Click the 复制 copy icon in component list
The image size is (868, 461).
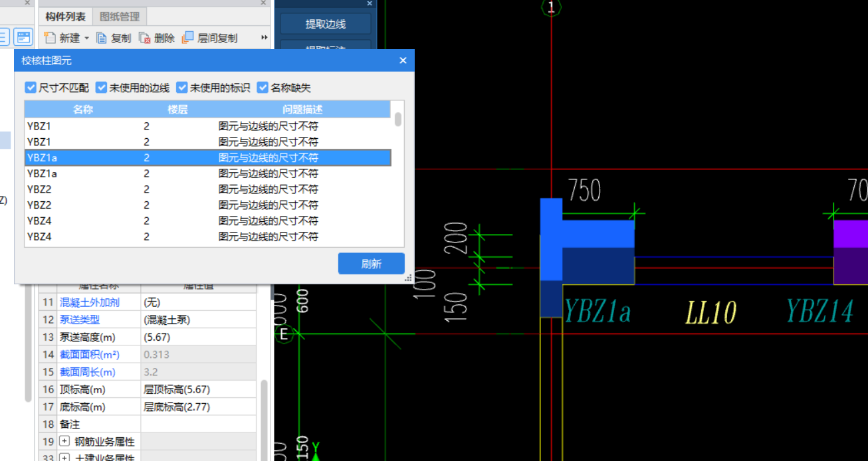tap(102, 38)
